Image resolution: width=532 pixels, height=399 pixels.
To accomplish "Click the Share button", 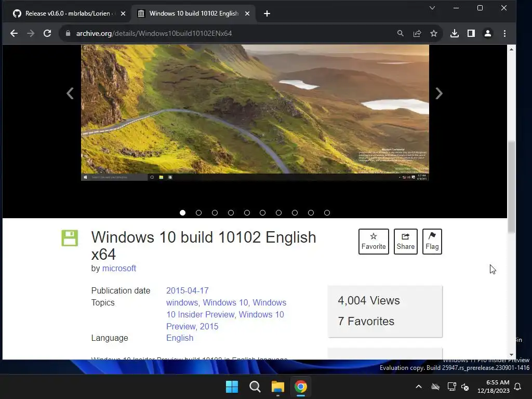I will [405, 242].
